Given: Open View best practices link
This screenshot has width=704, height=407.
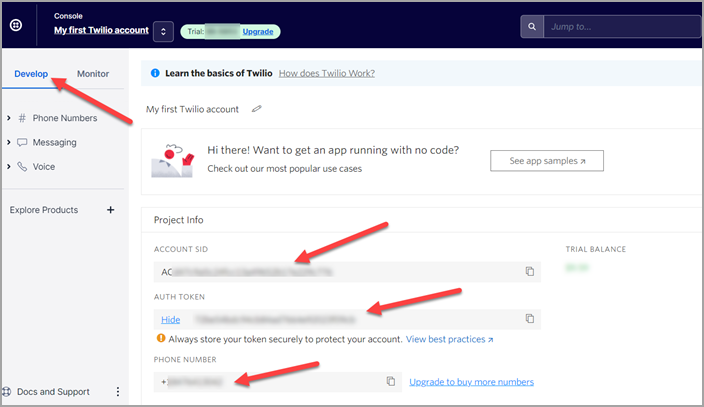Looking at the screenshot, I should [449, 339].
